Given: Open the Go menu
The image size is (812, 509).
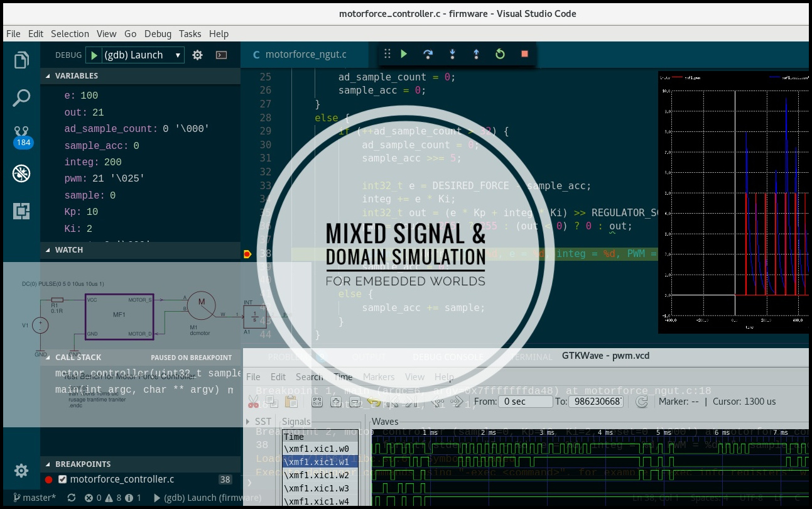Looking at the screenshot, I should click(x=130, y=33).
